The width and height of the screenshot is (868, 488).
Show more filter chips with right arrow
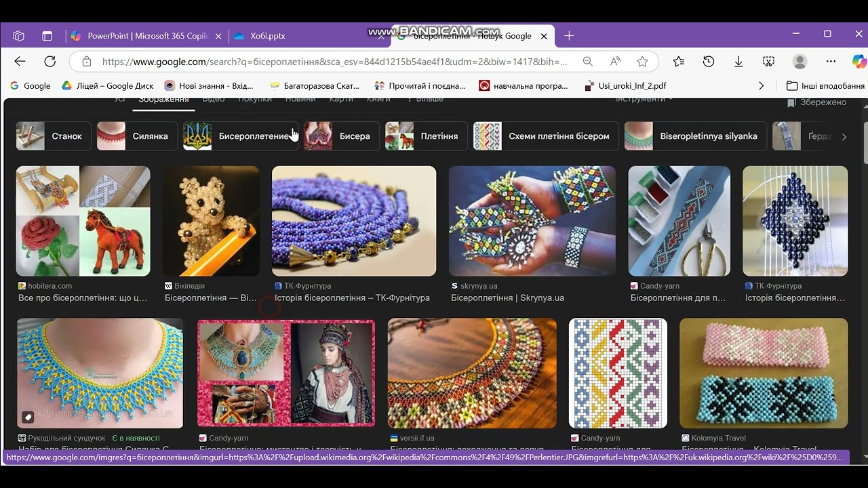coord(844,136)
